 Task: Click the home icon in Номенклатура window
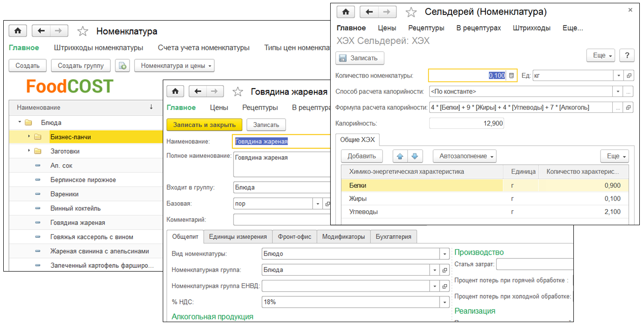pyautogui.click(x=18, y=31)
